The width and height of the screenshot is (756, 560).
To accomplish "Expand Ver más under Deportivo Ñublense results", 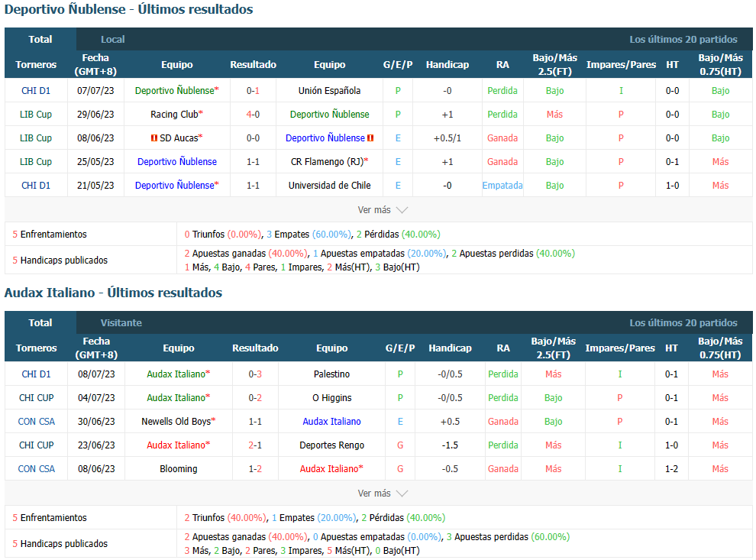I will point(383,210).
